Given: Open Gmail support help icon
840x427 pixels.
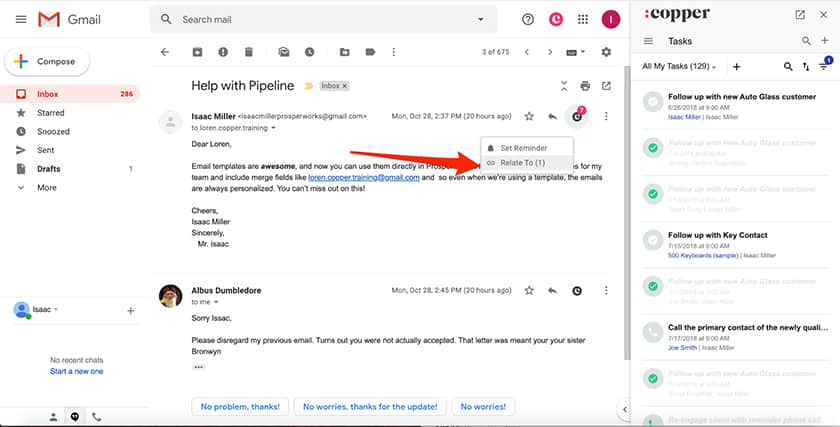Looking at the screenshot, I should [528, 19].
